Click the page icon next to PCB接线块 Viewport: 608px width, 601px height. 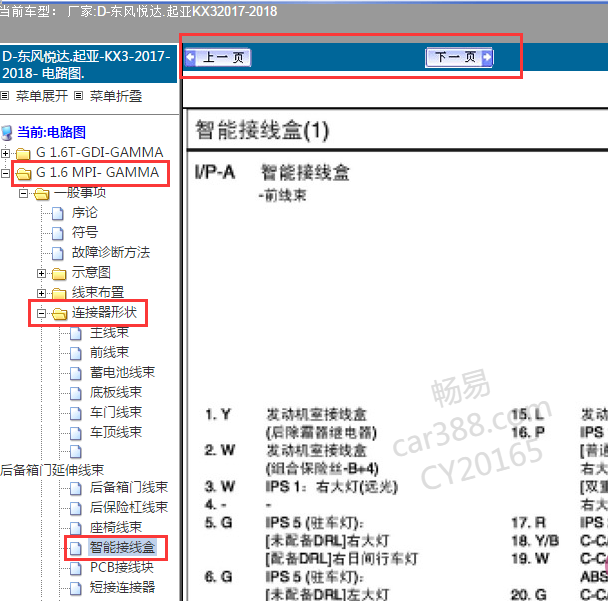[x=76, y=568]
